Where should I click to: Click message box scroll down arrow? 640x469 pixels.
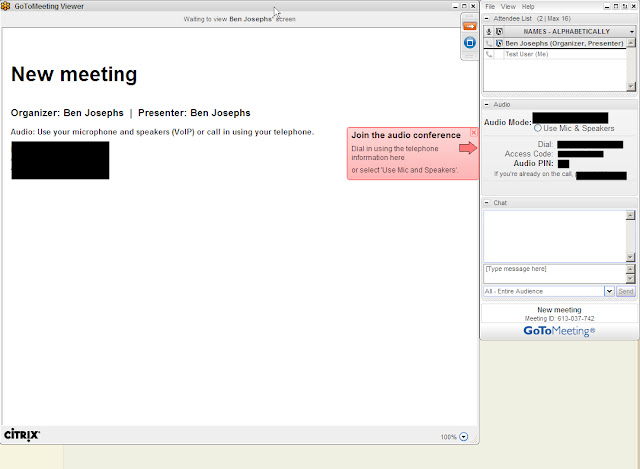630,279
